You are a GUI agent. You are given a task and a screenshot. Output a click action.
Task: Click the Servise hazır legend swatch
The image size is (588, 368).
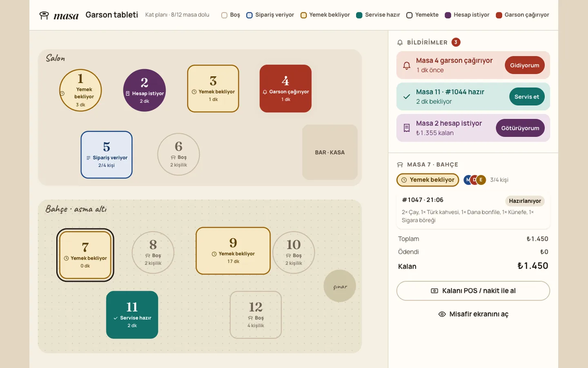[x=359, y=15]
